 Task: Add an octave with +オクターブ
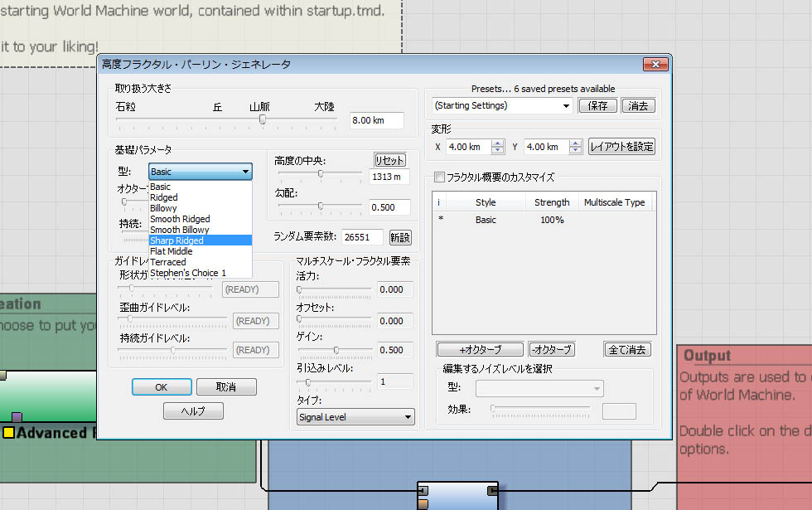(481, 350)
